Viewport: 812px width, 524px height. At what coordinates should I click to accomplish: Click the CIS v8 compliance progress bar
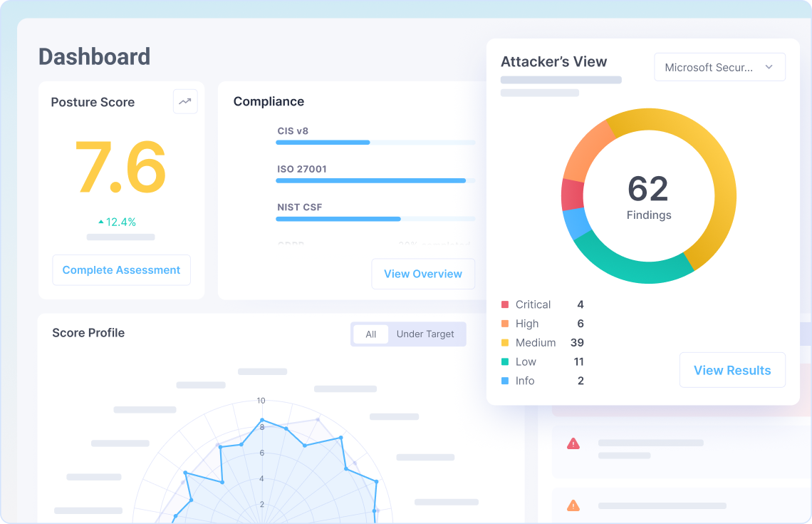coord(375,143)
